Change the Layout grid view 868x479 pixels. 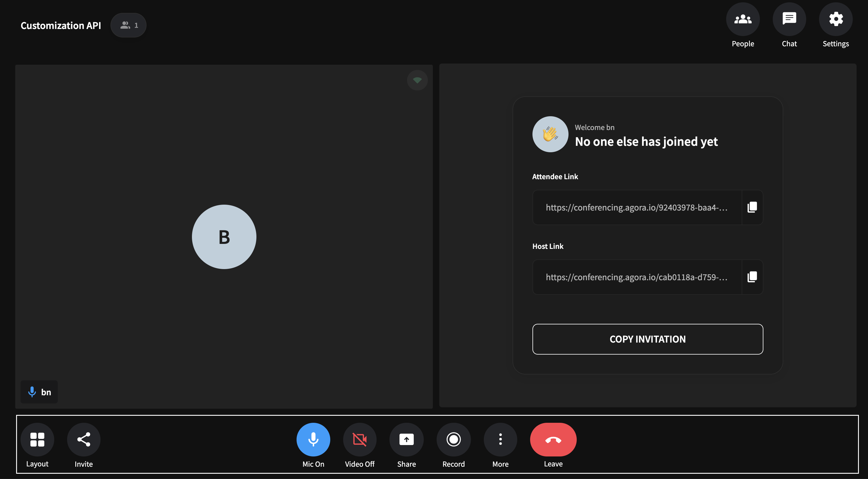[37, 439]
